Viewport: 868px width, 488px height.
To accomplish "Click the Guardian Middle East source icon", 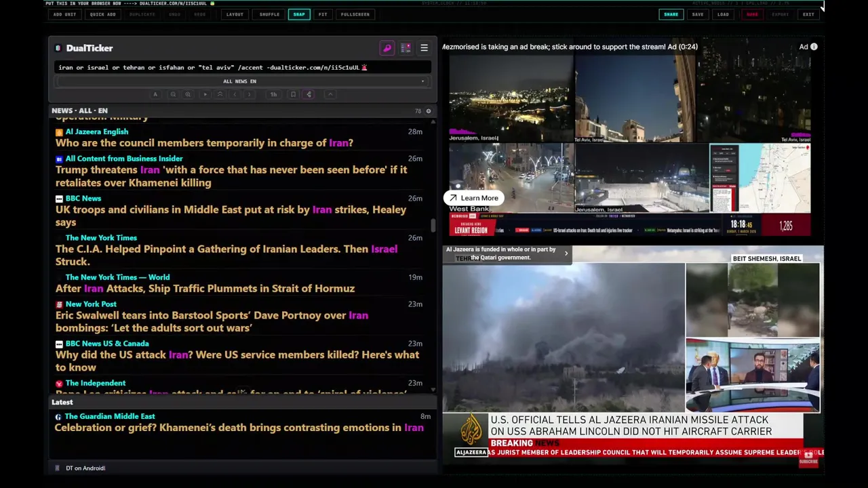I will tap(58, 417).
